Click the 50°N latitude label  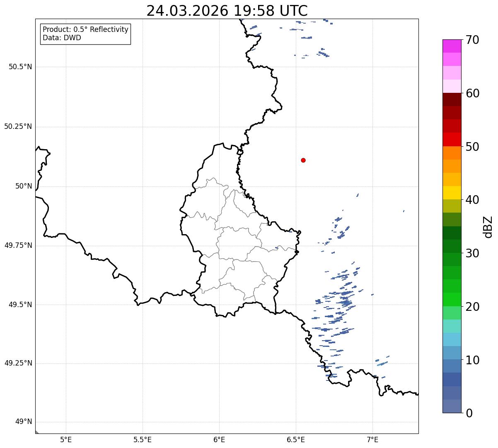(24, 186)
